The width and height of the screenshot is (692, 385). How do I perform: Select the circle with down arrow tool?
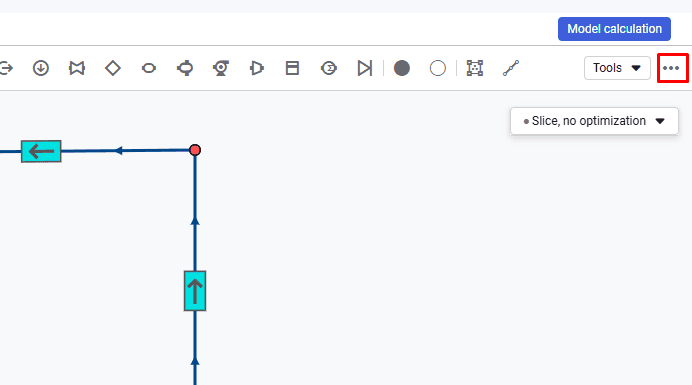(x=41, y=68)
